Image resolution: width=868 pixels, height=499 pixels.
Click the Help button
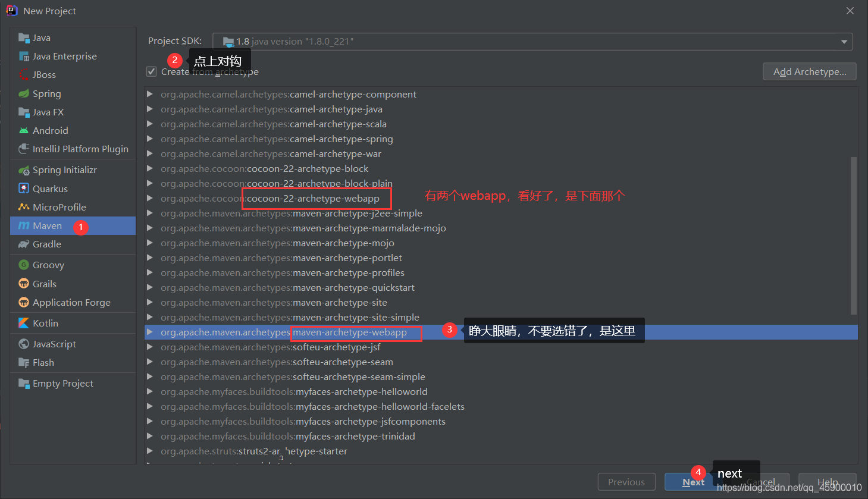pyautogui.click(x=828, y=482)
